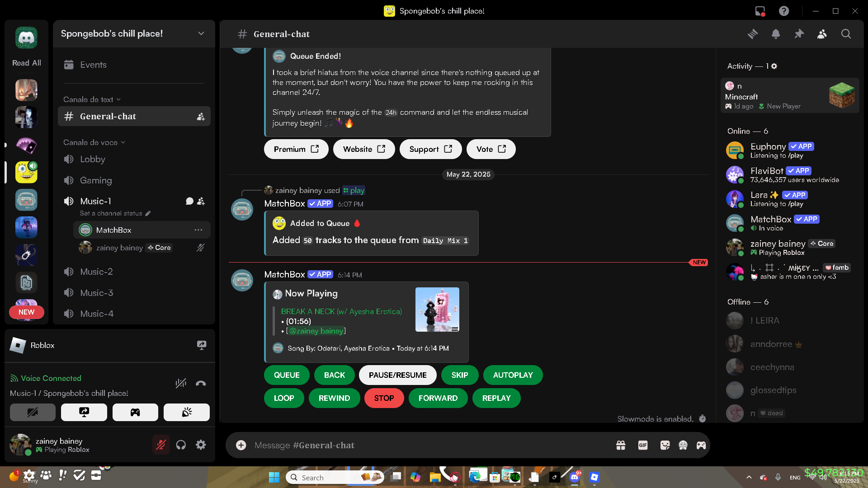This screenshot has width=868, height=488.
Task: Open the Support link button
Action: 431,149
